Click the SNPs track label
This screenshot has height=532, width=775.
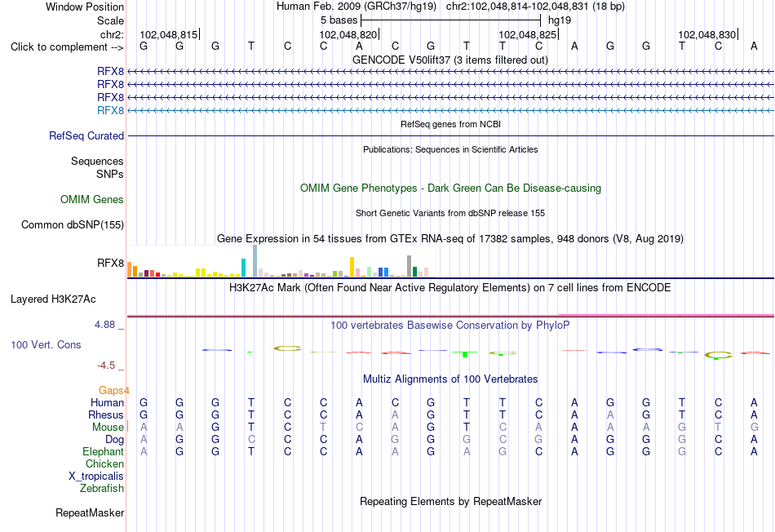[110, 174]
